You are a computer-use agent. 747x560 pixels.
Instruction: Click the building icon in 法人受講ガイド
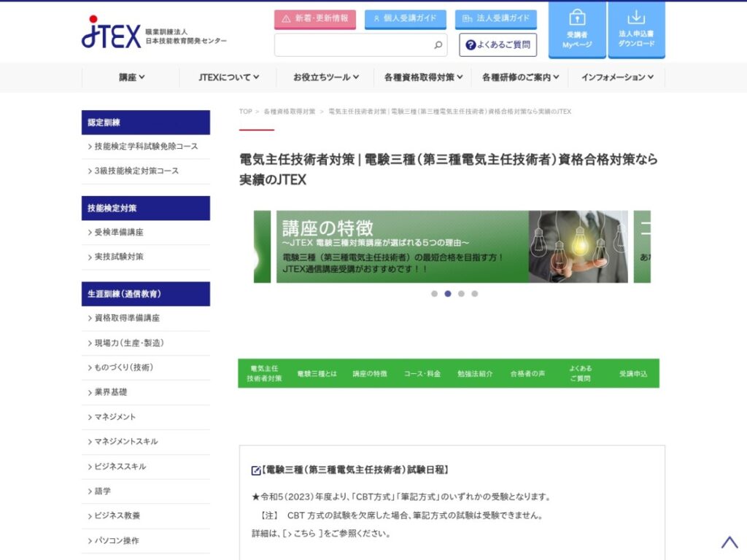point(467,18)
